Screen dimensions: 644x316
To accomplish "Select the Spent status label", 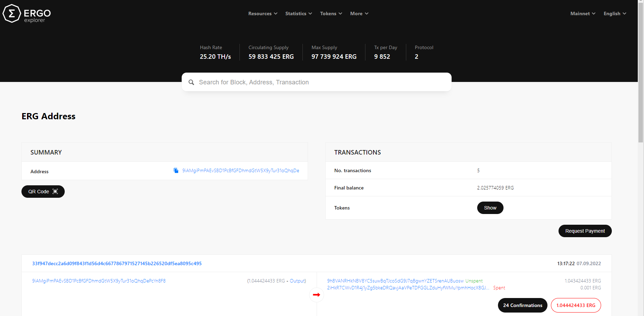I will point(499,288).
